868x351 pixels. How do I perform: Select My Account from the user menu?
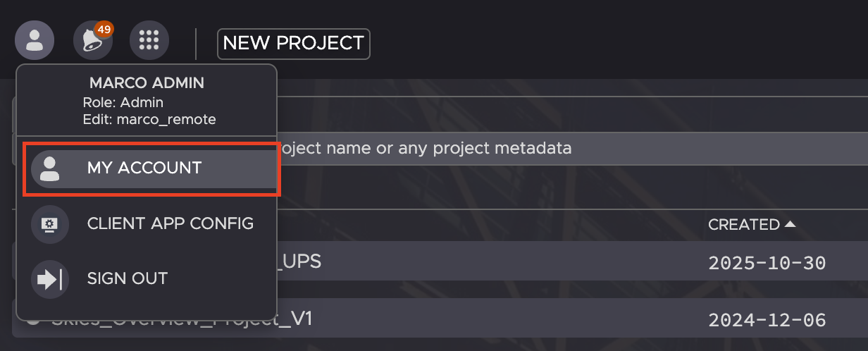(144, 168)
